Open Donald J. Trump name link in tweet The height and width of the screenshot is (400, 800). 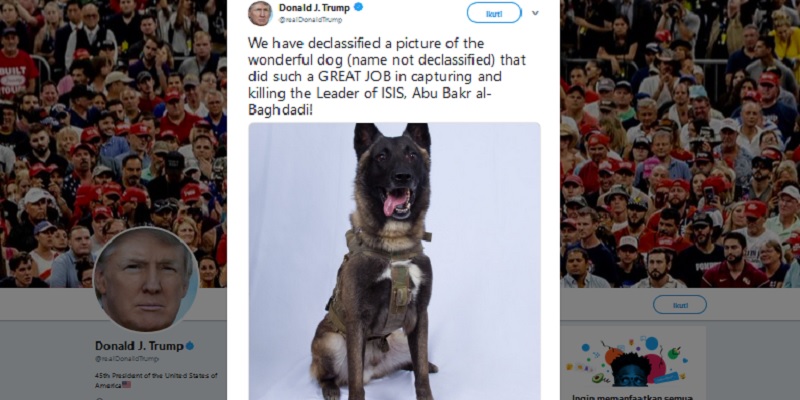pos(314,8)
